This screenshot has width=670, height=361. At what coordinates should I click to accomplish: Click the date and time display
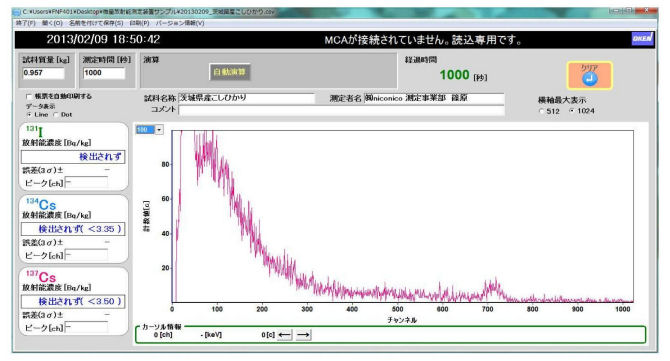coord(103,40)
